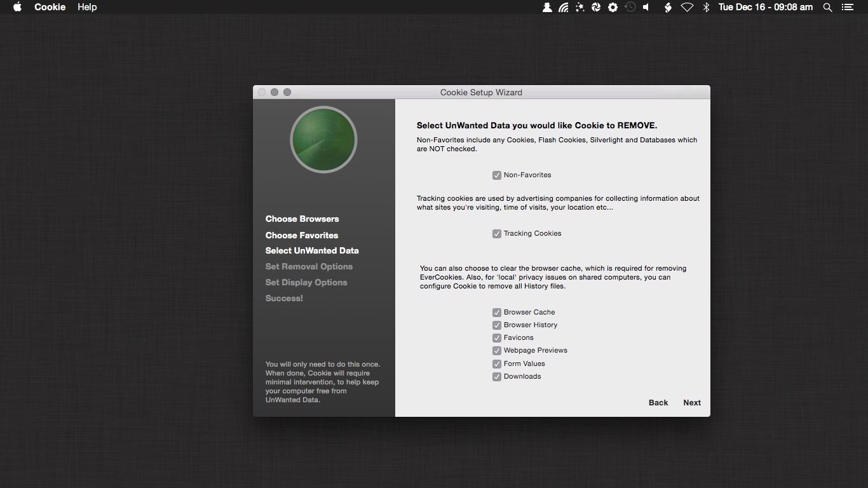
Task: Open the Time Machine menu bar icon
Action: (630, 7)
